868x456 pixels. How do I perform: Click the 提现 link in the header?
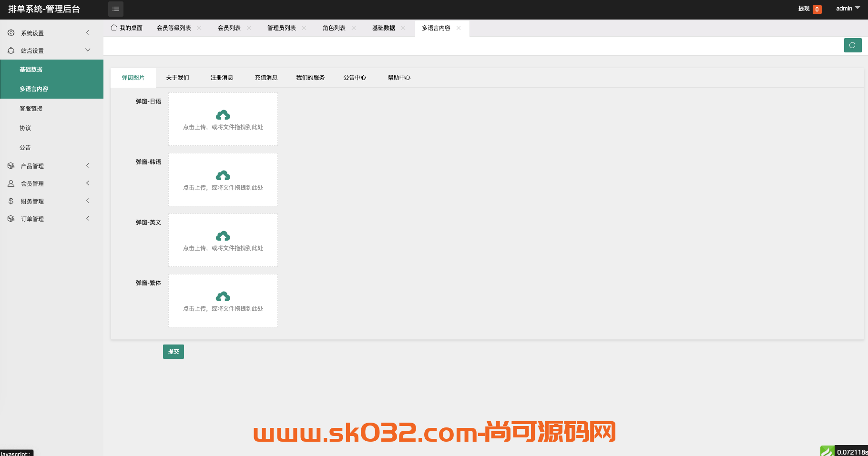804,9
